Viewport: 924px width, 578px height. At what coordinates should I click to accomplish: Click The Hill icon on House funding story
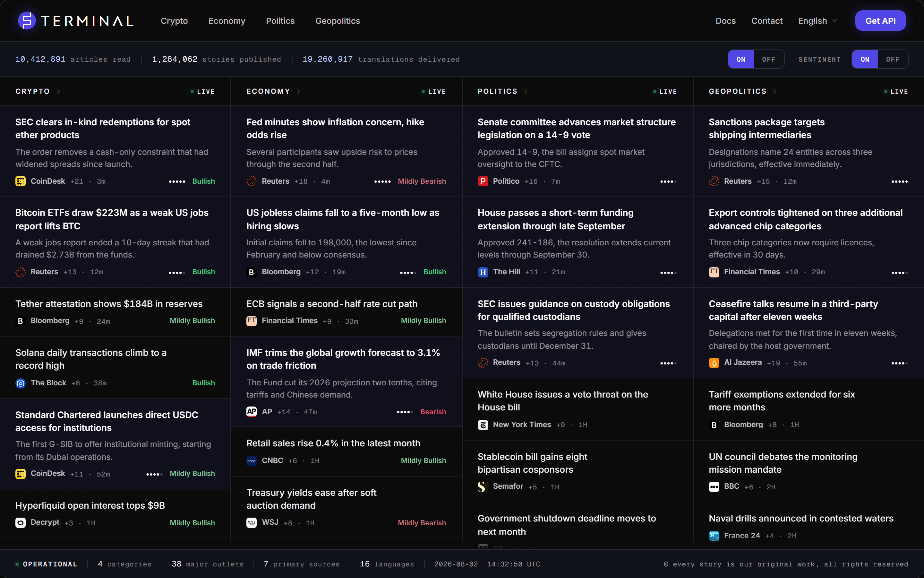(x=483, y=272)
